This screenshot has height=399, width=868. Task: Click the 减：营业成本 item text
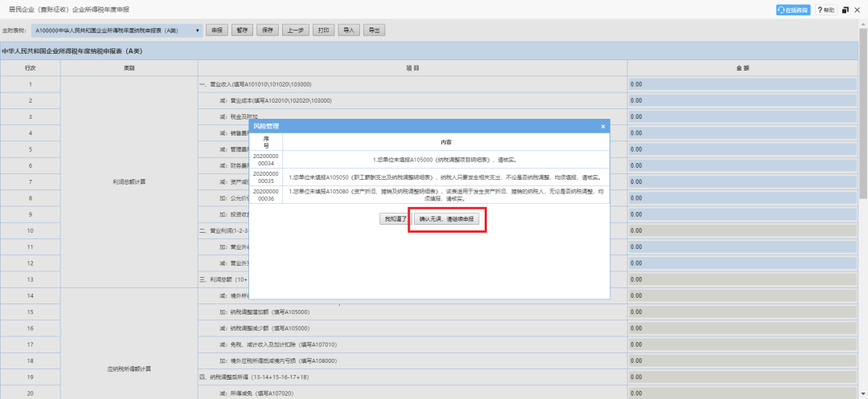point(276,100)
